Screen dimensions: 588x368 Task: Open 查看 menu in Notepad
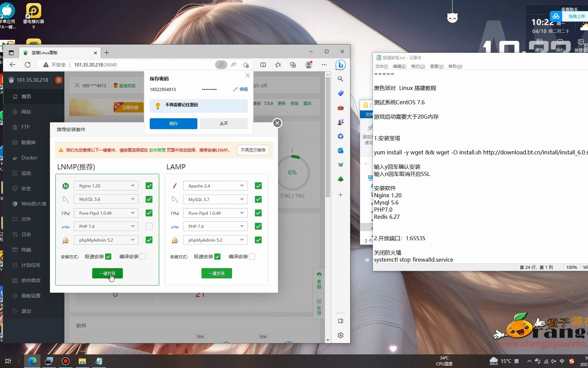pos(437,66)
